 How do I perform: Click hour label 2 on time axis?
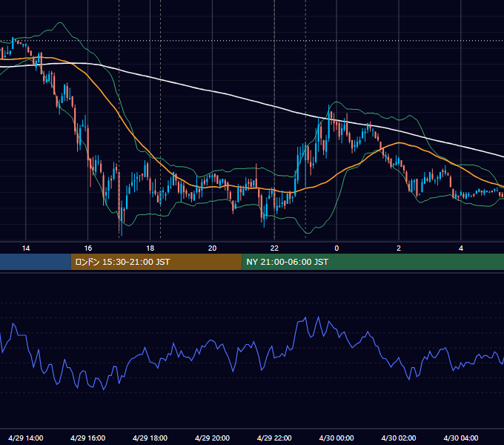click(399, 248)
